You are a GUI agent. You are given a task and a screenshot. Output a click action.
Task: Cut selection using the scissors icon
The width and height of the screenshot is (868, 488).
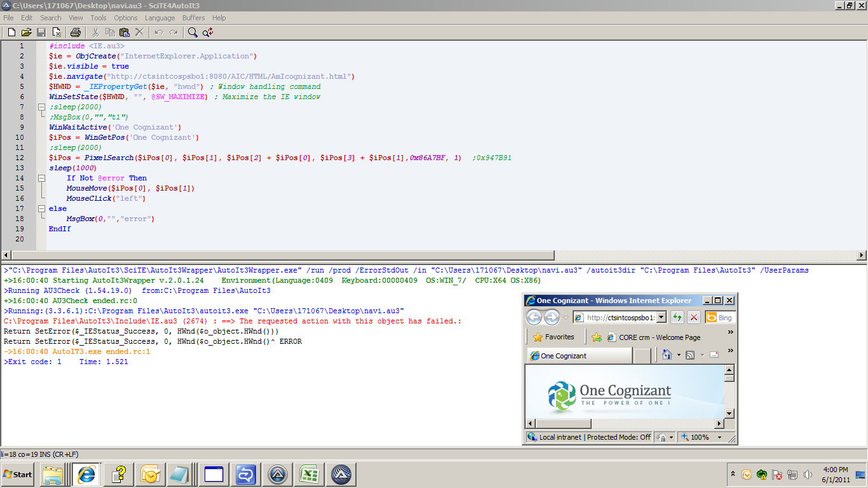pos(95,32)
